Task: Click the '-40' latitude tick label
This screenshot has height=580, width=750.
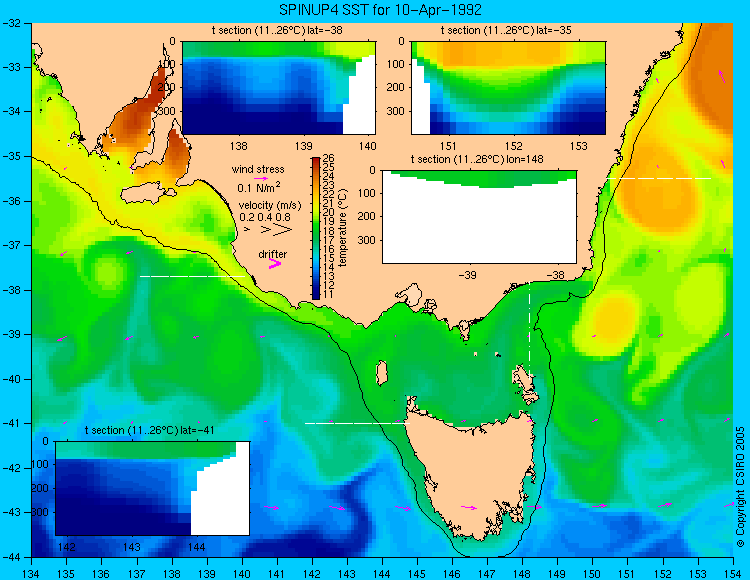Action: click(x=11, y=379)
